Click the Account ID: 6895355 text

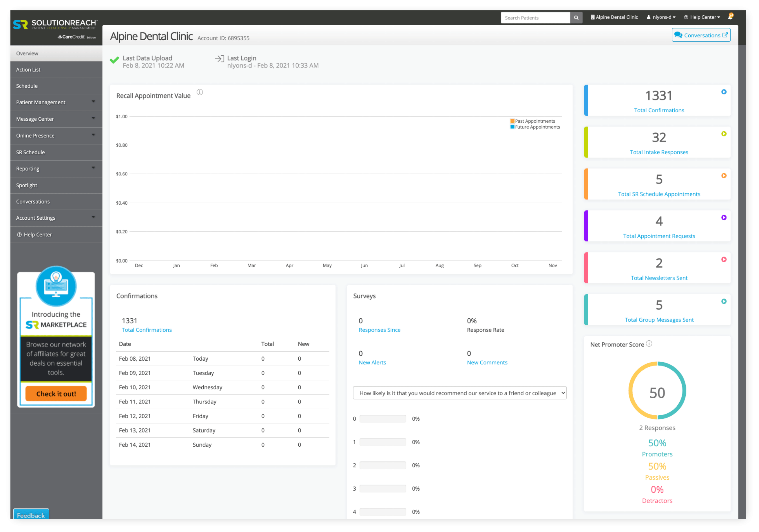(x=223, y=38)
